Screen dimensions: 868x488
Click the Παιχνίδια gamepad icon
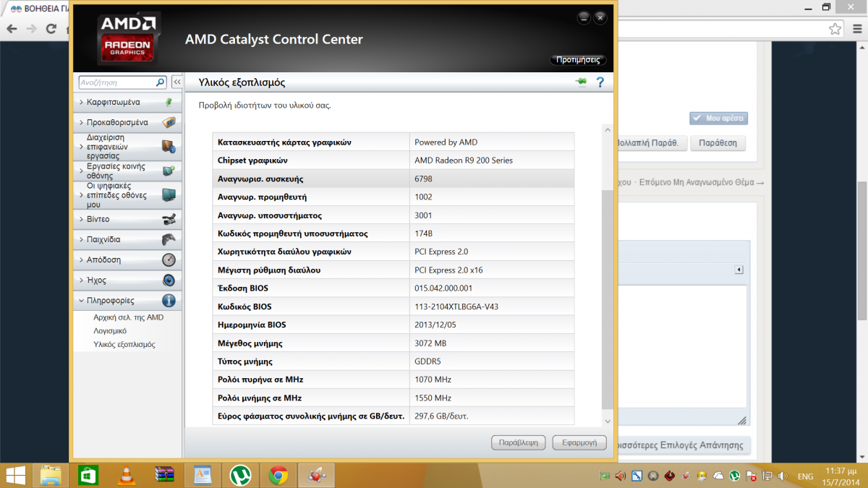click(169, 239)
